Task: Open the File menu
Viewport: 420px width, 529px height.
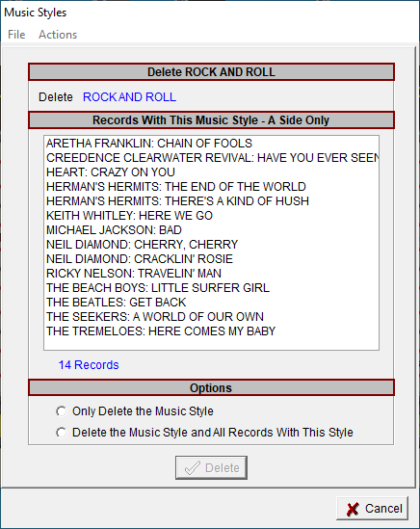Action: click(x=16, y=35)
